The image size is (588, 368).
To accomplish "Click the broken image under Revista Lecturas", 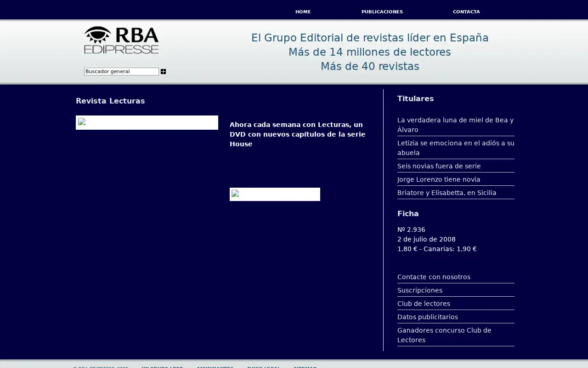I will point(147,122).
